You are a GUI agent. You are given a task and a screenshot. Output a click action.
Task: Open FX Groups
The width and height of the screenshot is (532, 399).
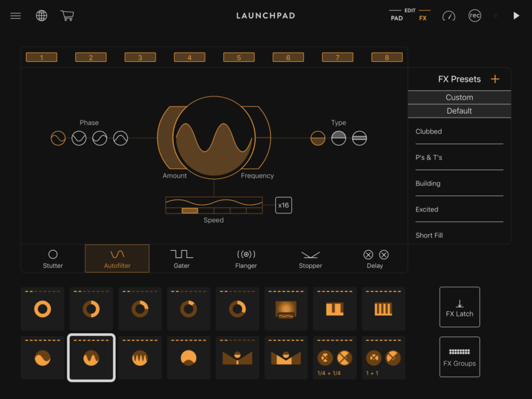[x=460, y=356]
